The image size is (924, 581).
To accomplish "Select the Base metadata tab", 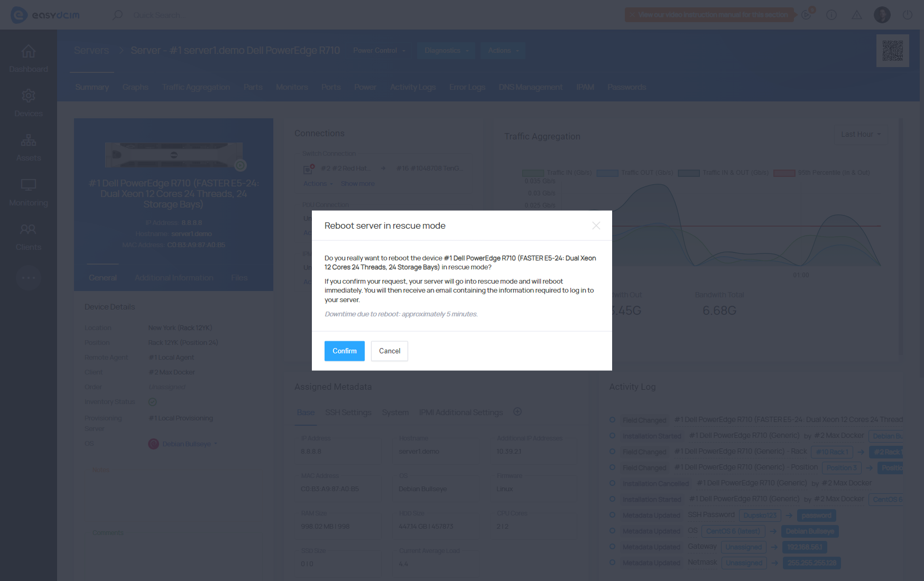I will pos(306,413).
